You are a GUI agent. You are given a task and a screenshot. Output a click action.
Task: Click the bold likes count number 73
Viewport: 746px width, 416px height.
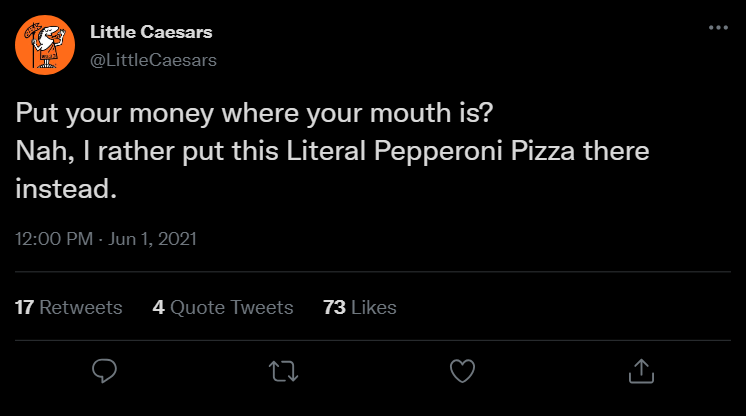pyautogui.click(x=335, y=307)
